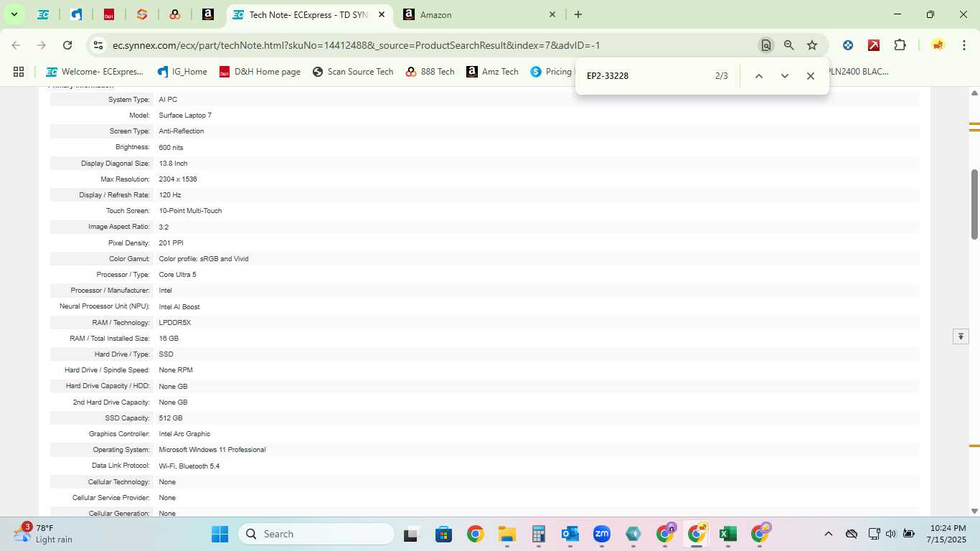Open Excel from taskbar
The height and width of the screenshot is (551, 980).
click(x=727, y=534)
